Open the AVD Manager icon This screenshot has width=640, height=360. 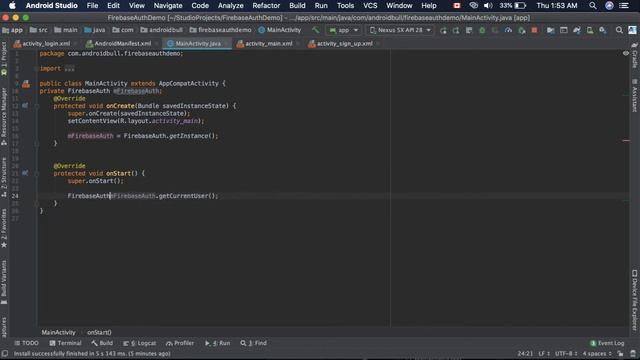click(590, 30)
